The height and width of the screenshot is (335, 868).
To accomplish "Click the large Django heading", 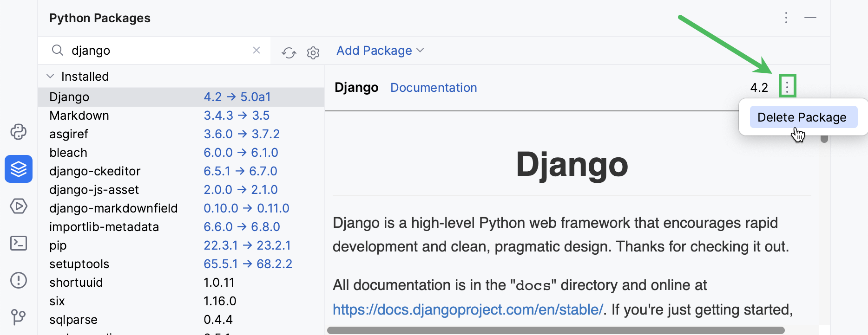I will pos(572,165).
